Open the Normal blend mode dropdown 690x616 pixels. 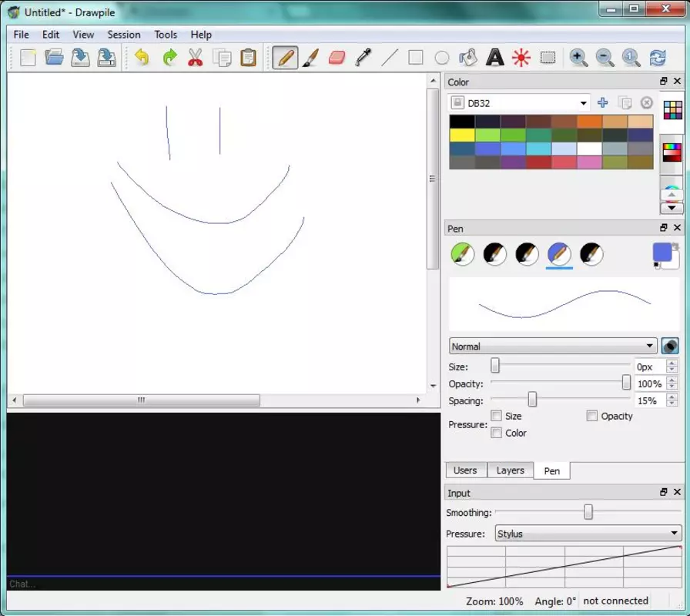point(553,346)
